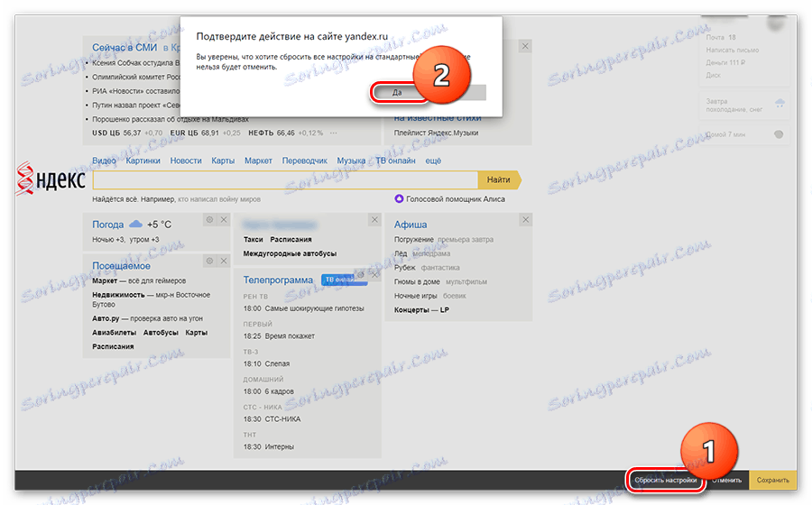The width and height of the screenshot is (812, 505).
Task: Open 18:25 Время покажет listing
Action: coord(279,335)
